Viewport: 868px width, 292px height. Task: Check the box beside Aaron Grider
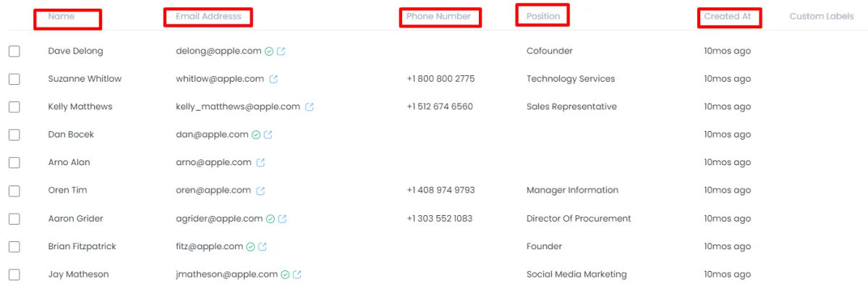coord(14,219)
